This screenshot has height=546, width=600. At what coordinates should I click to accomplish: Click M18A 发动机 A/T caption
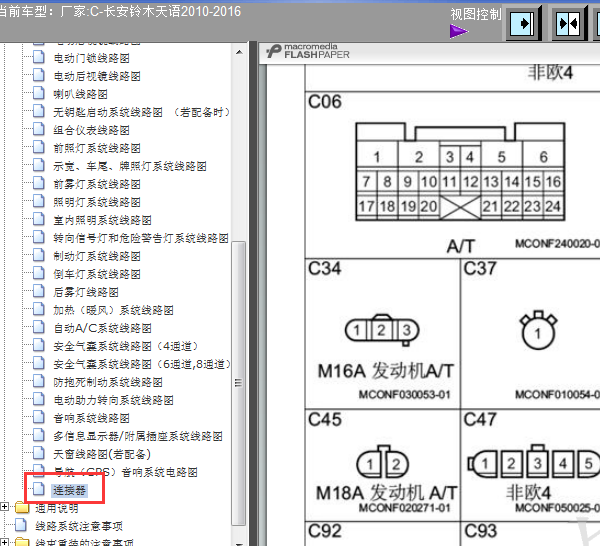(386, 493)
